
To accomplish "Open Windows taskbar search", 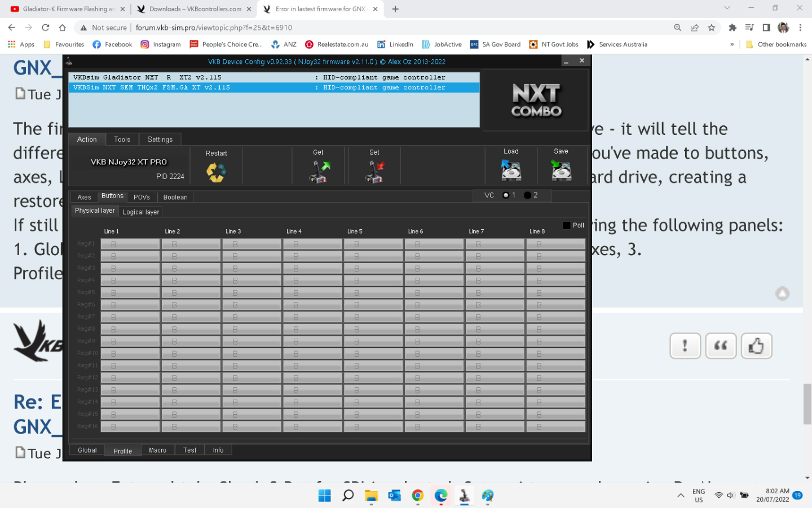I will click(348, 496).
